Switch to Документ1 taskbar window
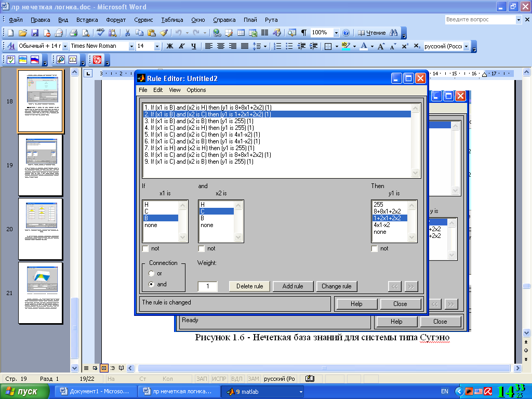Image resolution: width=532 pixels, height=399 pixels. pyautogui.click(x=96, y=392)
